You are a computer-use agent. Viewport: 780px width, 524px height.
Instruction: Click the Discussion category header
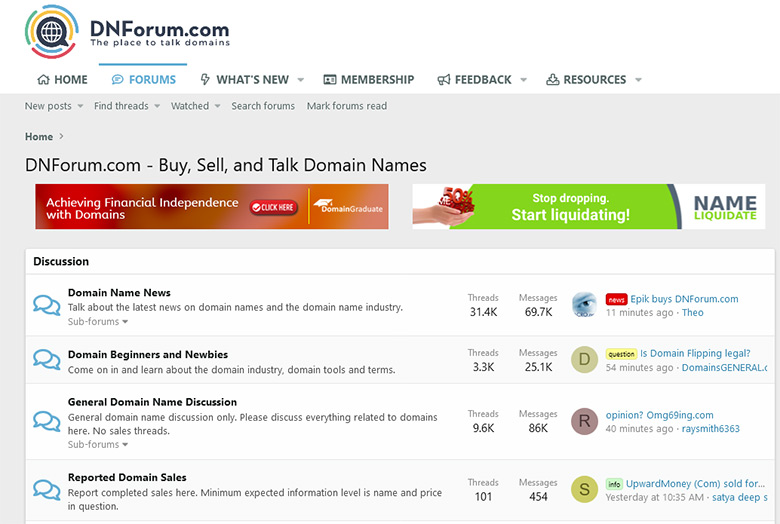point(61,261)
